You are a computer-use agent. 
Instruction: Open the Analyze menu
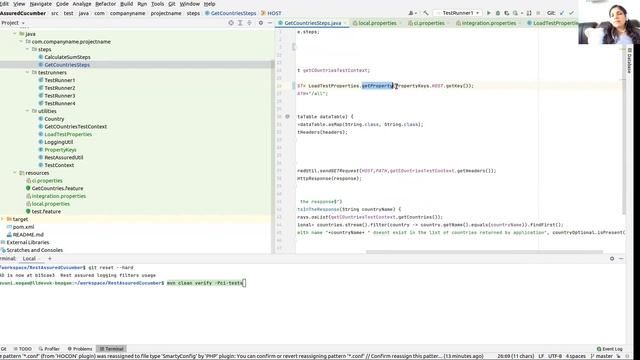tap(82, 4)
